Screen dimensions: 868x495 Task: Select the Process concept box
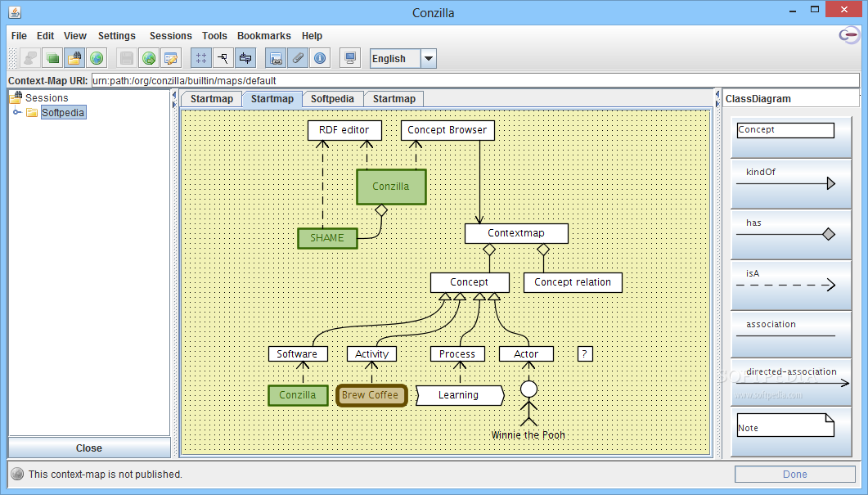[457, 353]
